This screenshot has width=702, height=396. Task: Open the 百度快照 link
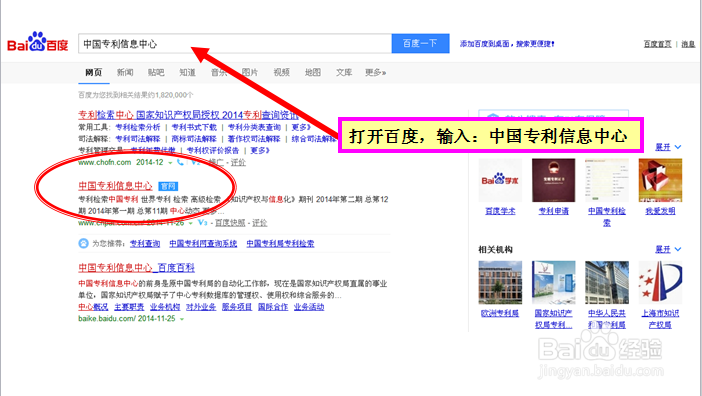tap(230, 223)
